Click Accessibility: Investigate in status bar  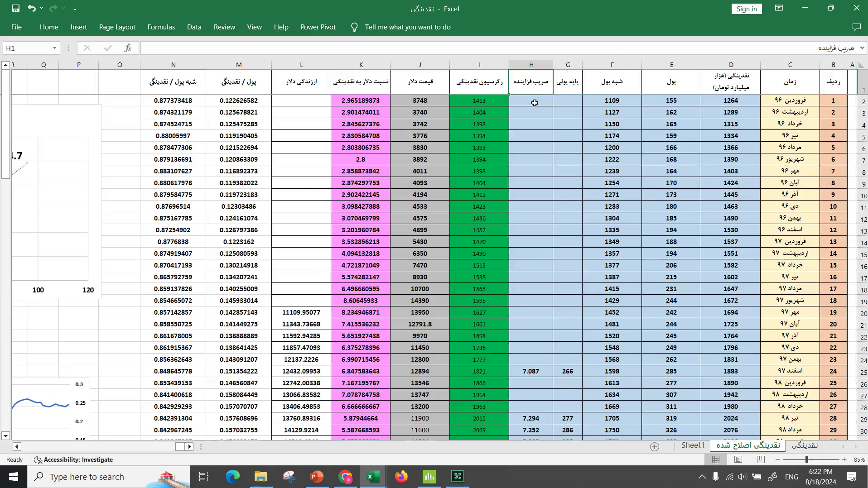74,460
